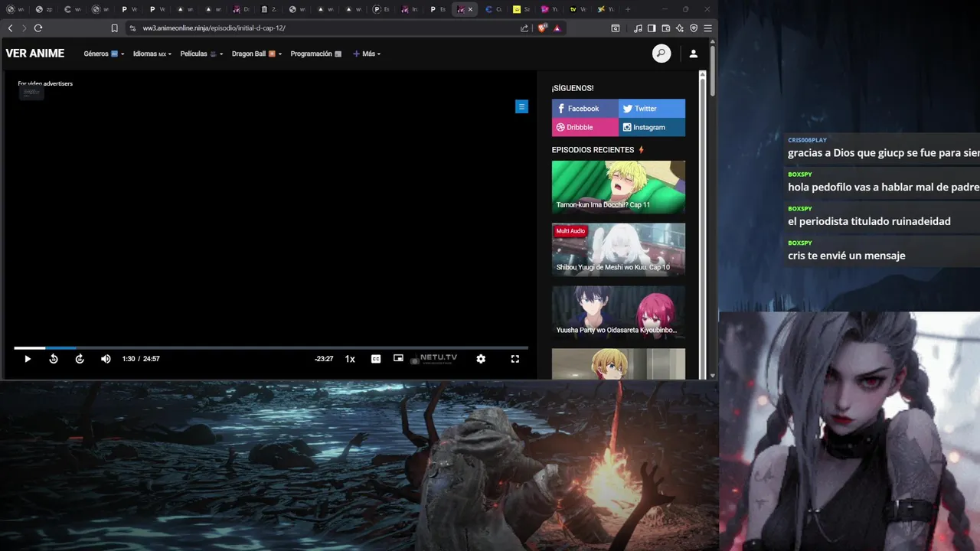The image size is (980, 551).
Task: Open a new browser tab with plus
Action: 628,9
